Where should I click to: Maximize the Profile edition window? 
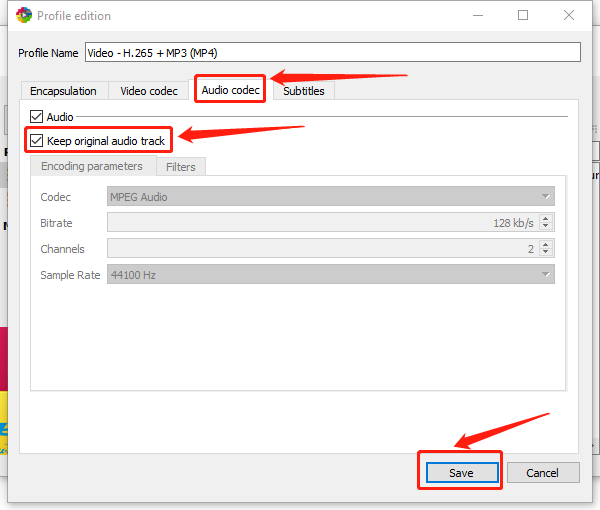[x=523, y=15]
